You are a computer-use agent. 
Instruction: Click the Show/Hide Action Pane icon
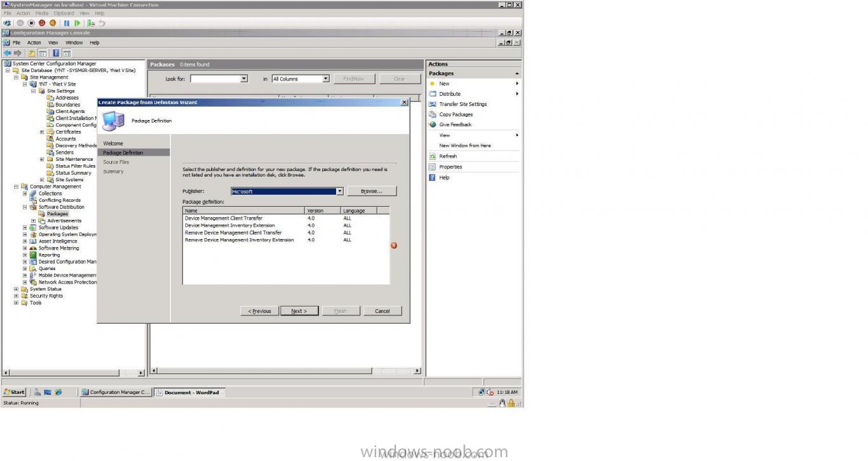67,53
